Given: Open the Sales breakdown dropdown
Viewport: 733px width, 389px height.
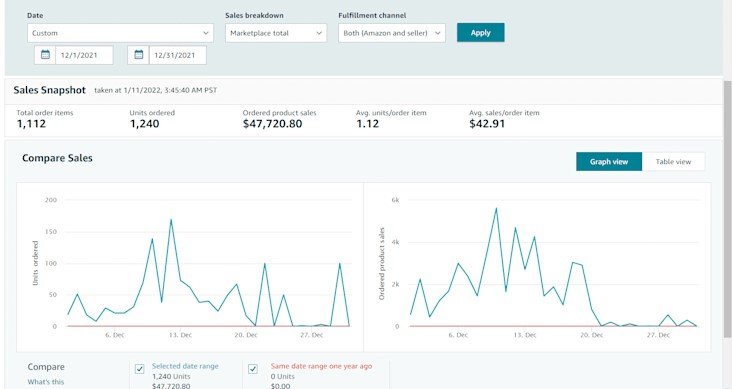Looking at the screenshot, I should tap(276, 33).
